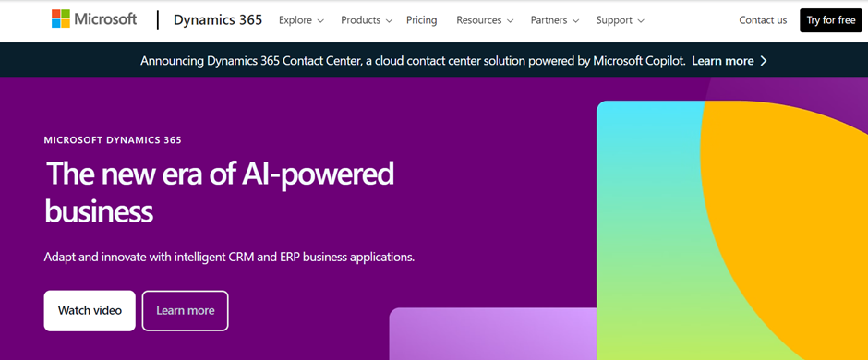Click the outlined Learn more button
The height and width of the screenshot is (360, 868).
click(x=185, y=311)
